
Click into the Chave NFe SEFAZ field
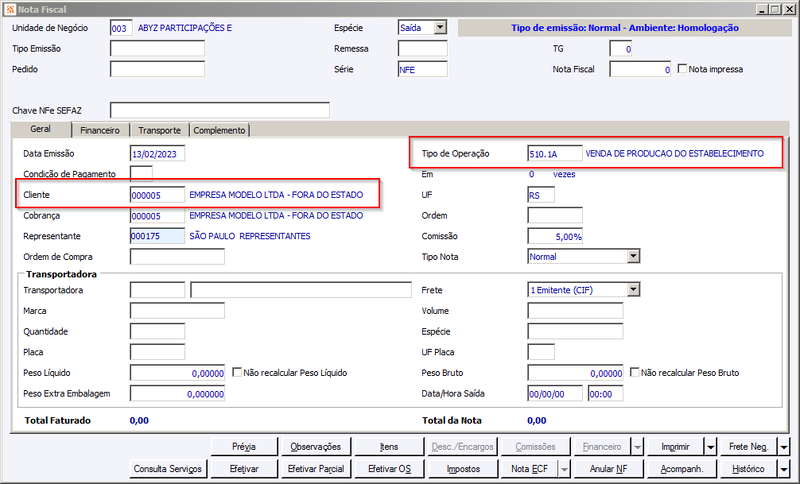[x=220, y=110]
